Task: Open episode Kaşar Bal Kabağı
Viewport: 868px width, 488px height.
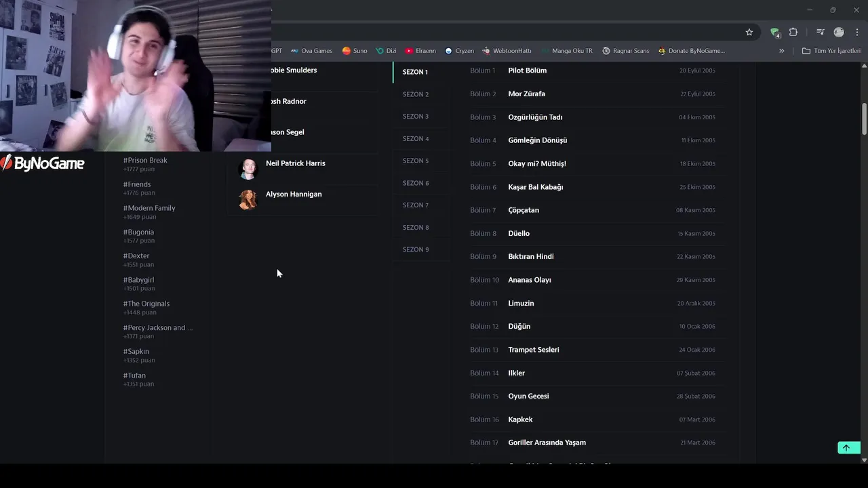Action: [x=535, y=187]
